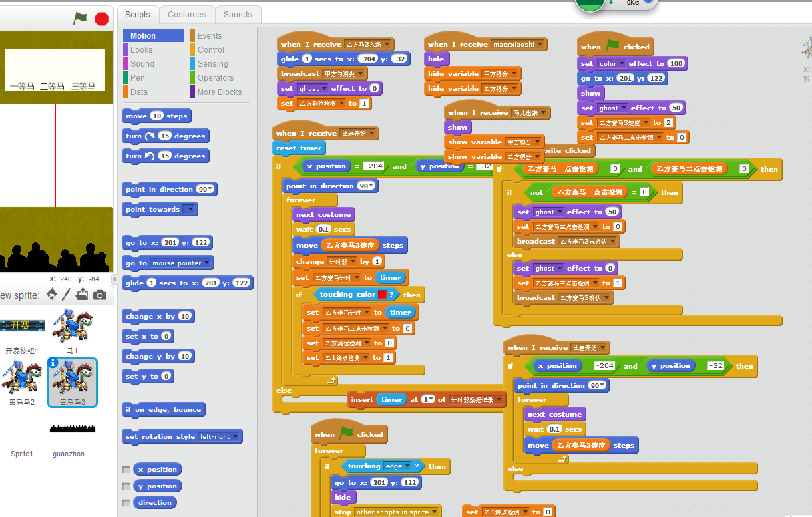The height and width of the screenshot is (517, 812).
Task: Switch to the Costumes tab
Action: (187, 15)
